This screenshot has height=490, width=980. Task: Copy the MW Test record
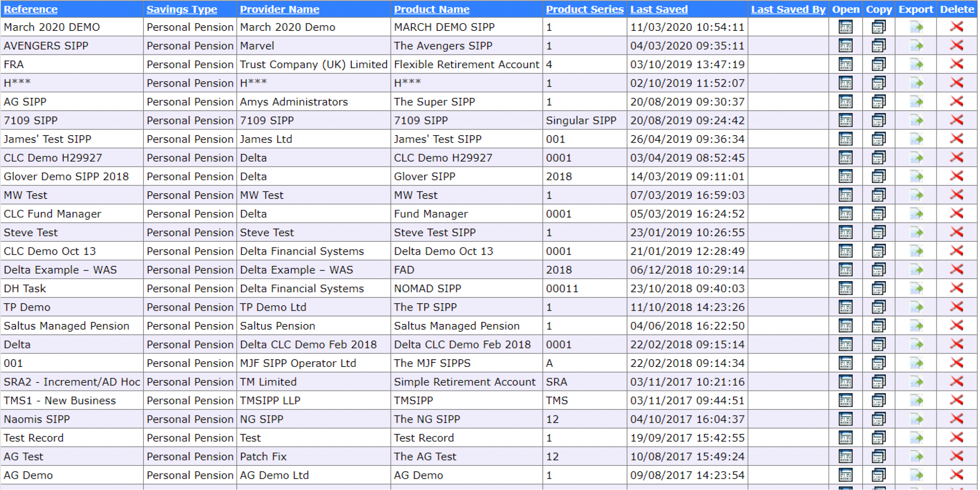coord(878,195)
